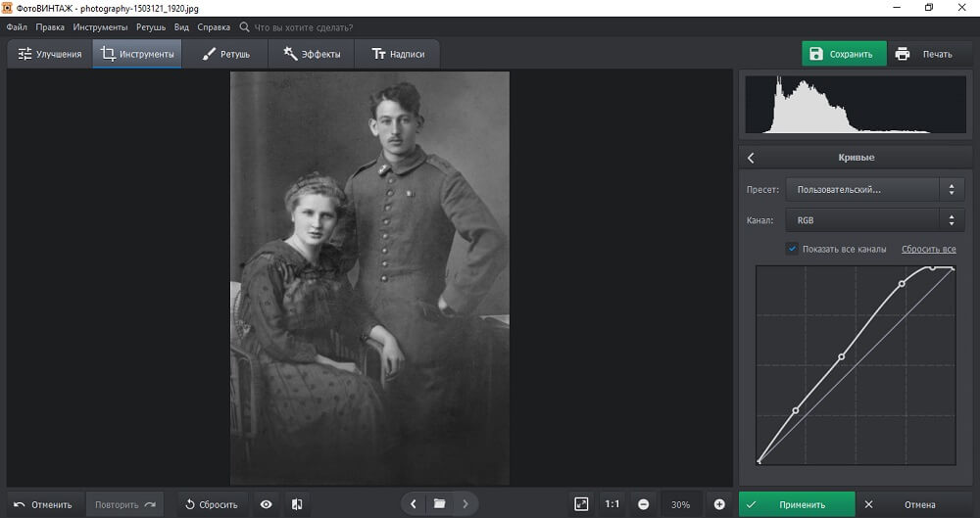This screenshot has height=518, width=980.
Task: Open the folder browse icon
Action: coord(439,503)
